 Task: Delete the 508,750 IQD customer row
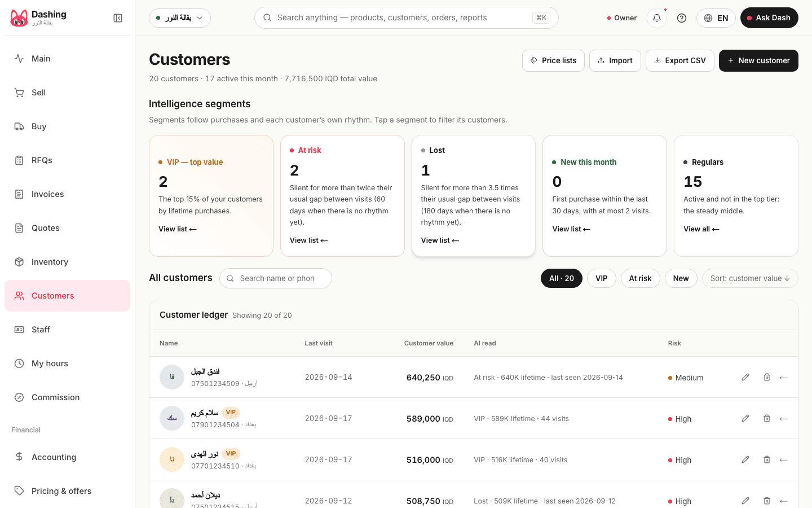pos(767,501)
